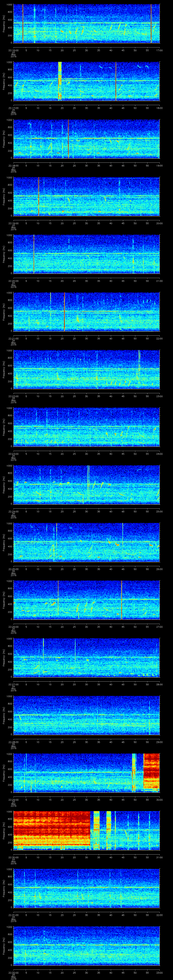Click the '20:00' end time label

159,223
